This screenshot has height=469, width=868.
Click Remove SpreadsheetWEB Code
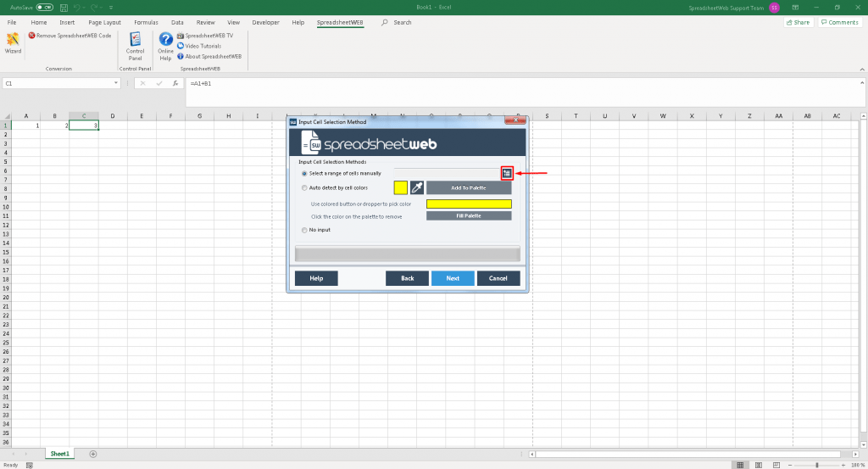(70, 36)
